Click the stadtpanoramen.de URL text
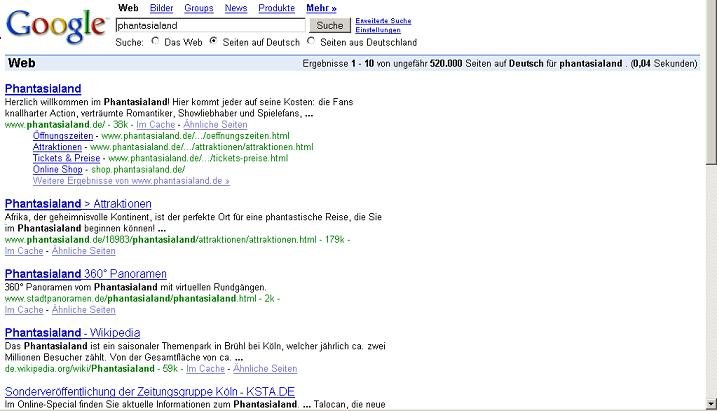717x411 pixels. click(x=130, y=299)
